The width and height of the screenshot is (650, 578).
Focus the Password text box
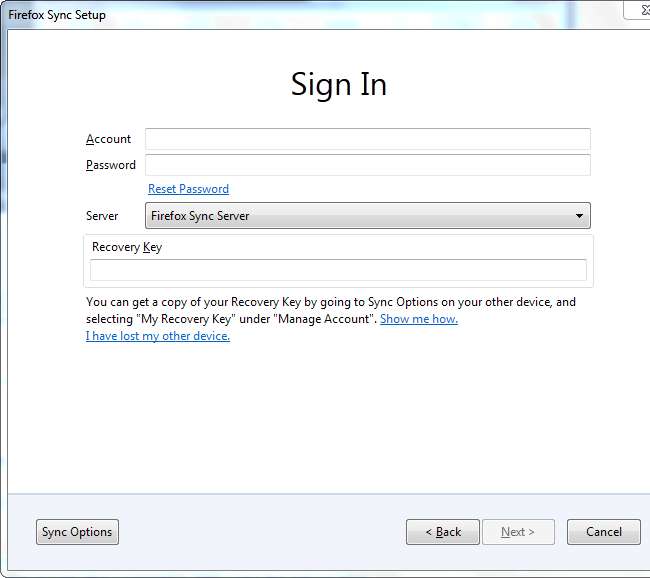(x=368, y=165)
